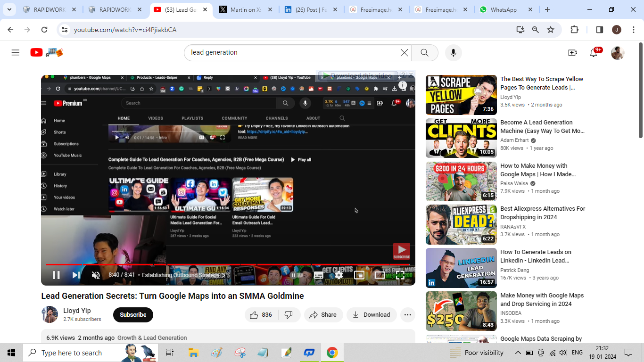The image size is (644, 362).
Task: Open Best Aliexpress Alternatives thumbnail
Action: 461,224
